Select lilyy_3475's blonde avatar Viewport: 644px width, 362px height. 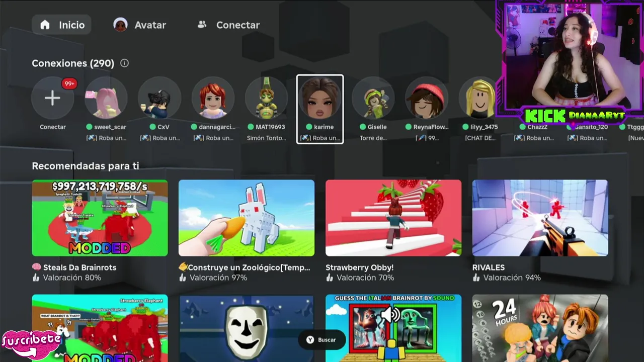coord(479,98)
